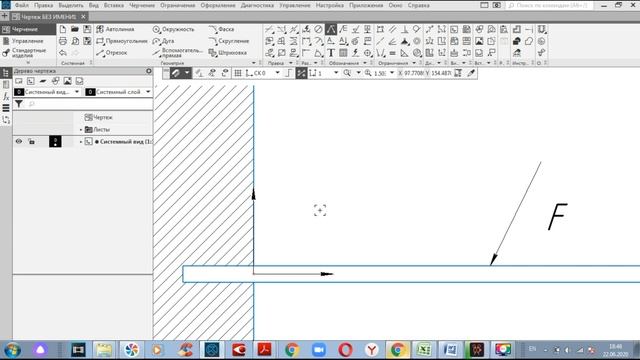Click the filter funnel icon in the tree panel
The image size is (640, 360).
tap(19, 104)
